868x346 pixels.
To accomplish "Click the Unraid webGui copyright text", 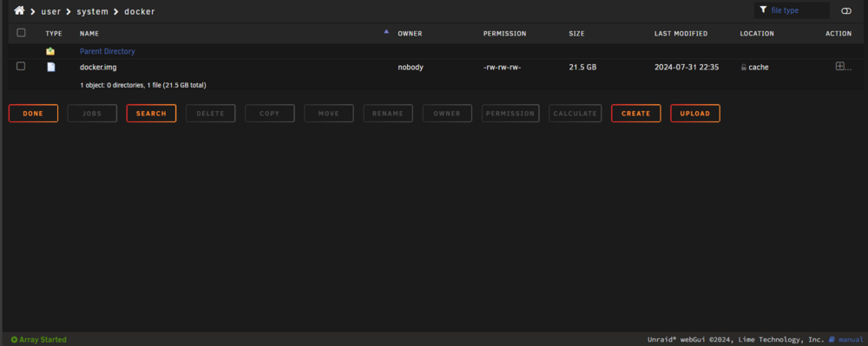I will [x=736, y=339].
